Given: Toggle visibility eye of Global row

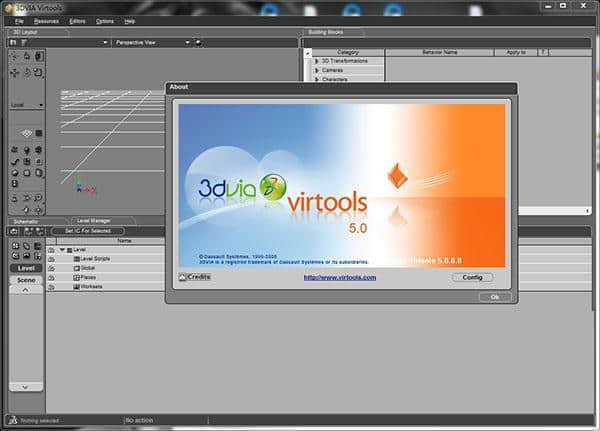Looking at the screenshot, I should coord(51,268).
